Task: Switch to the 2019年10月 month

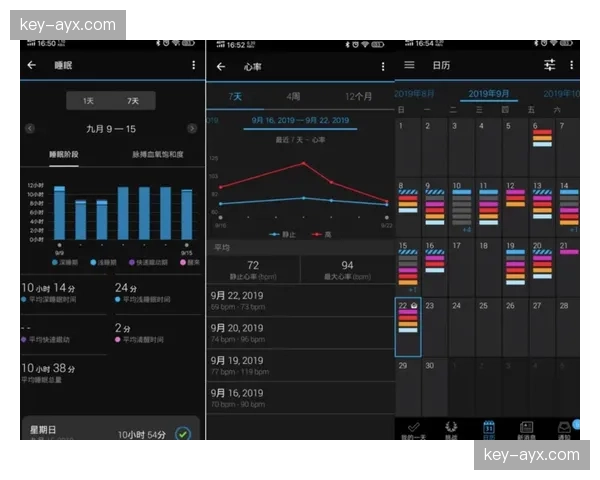Action: pyautogui.click(x=561, y=94)
